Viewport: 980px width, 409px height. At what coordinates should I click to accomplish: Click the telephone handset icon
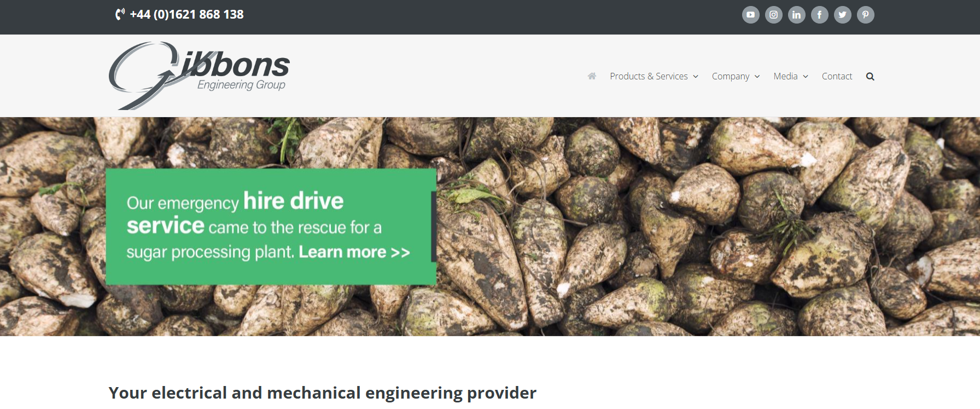tap(120, 14)
